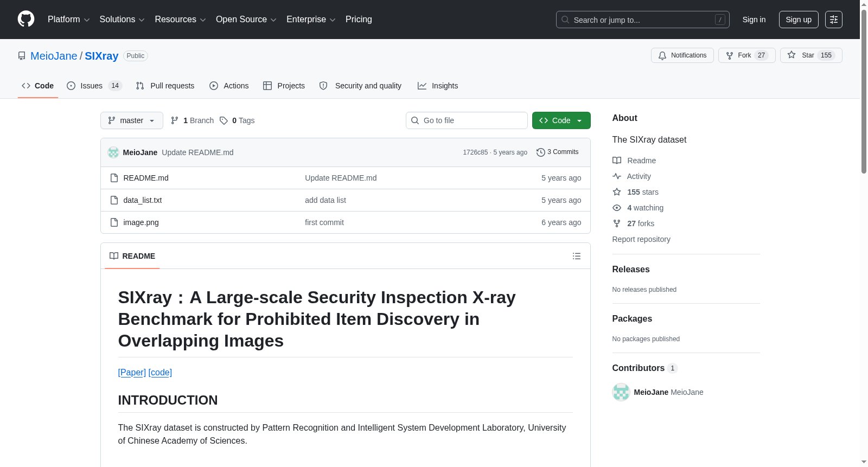868x467 pixels.
Task: Click the Sign up button
Action: coord(799,20)
